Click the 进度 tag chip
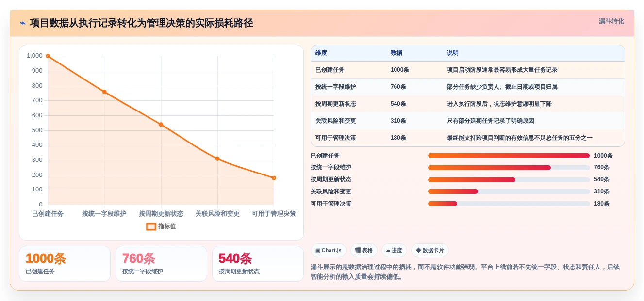This screenshot has height=301, width=644. click(394, 251)
